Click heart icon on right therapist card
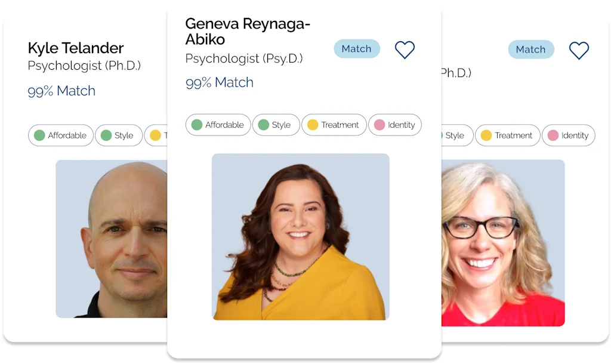Image resolution: width=611 pixels, height=364 pixels. pyautogui.click(x=579, y=50)
